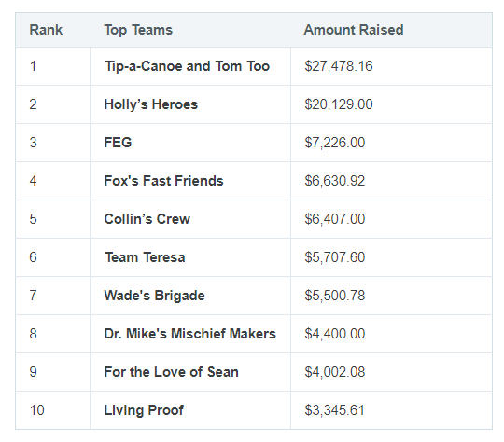Click the Amount Raised column header
The image size is (504, 442).
(354, 30)
